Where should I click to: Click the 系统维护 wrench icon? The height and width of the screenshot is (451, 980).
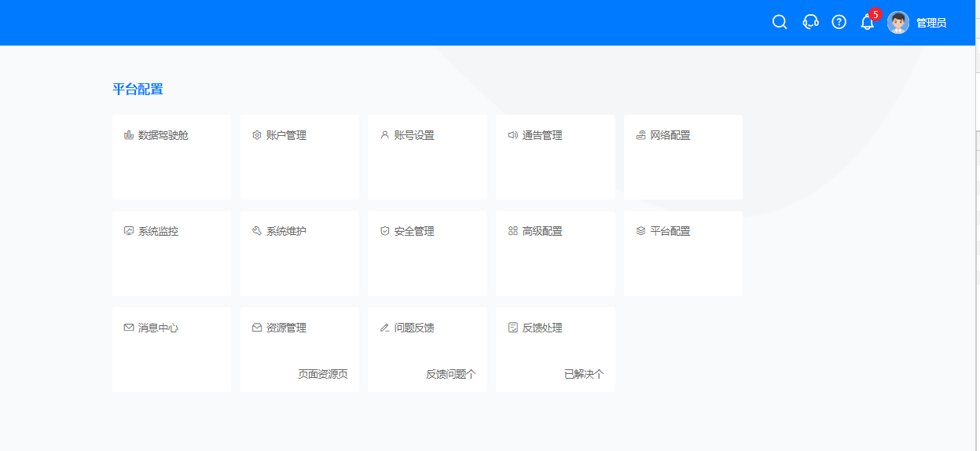coord(256,231)
